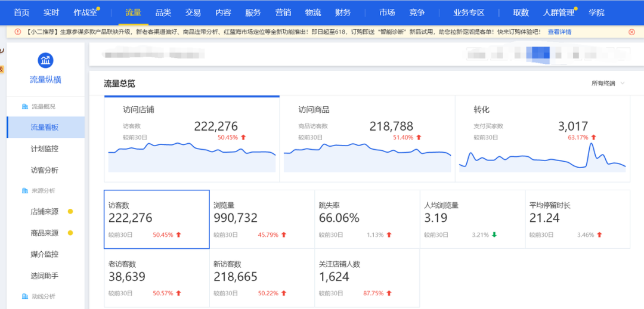
Task: Click the 218,788 商品访客数 value
Action: click(x=391, y=126)
